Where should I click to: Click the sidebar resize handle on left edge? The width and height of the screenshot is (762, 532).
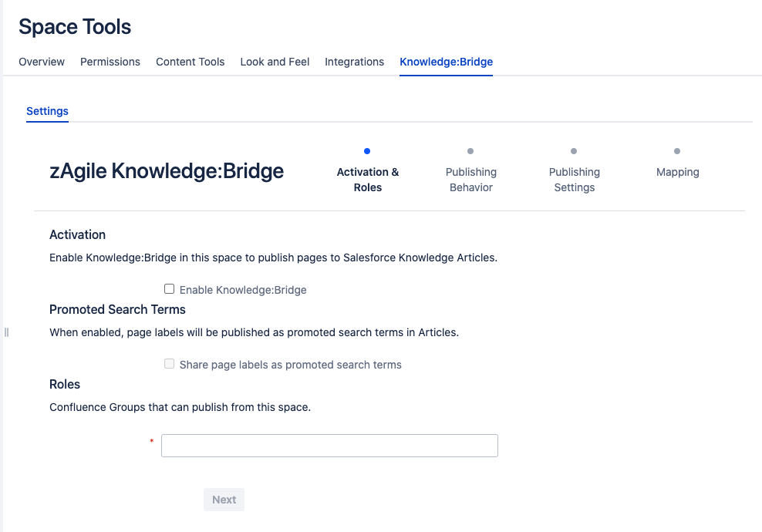(x=6, y=332)
